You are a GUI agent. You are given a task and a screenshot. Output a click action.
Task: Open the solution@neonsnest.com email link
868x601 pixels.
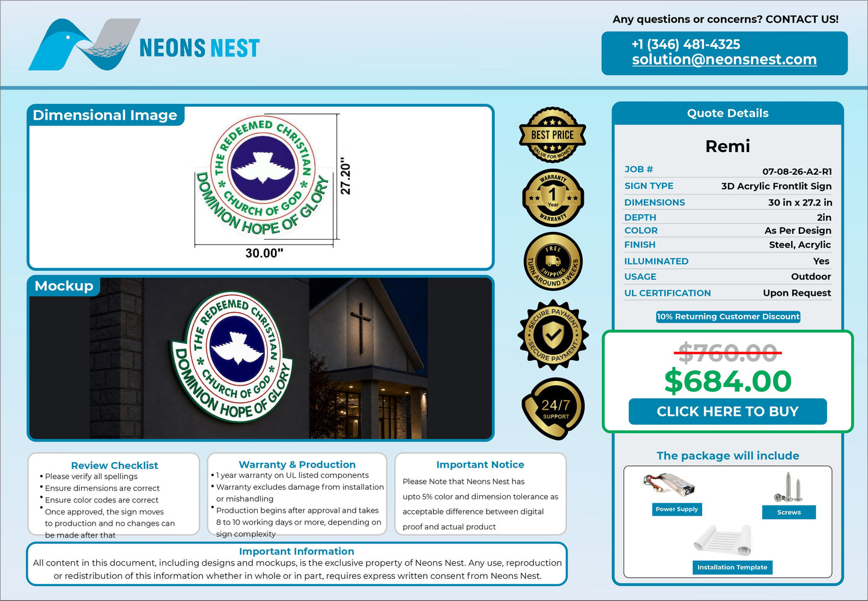coord(724,59)
